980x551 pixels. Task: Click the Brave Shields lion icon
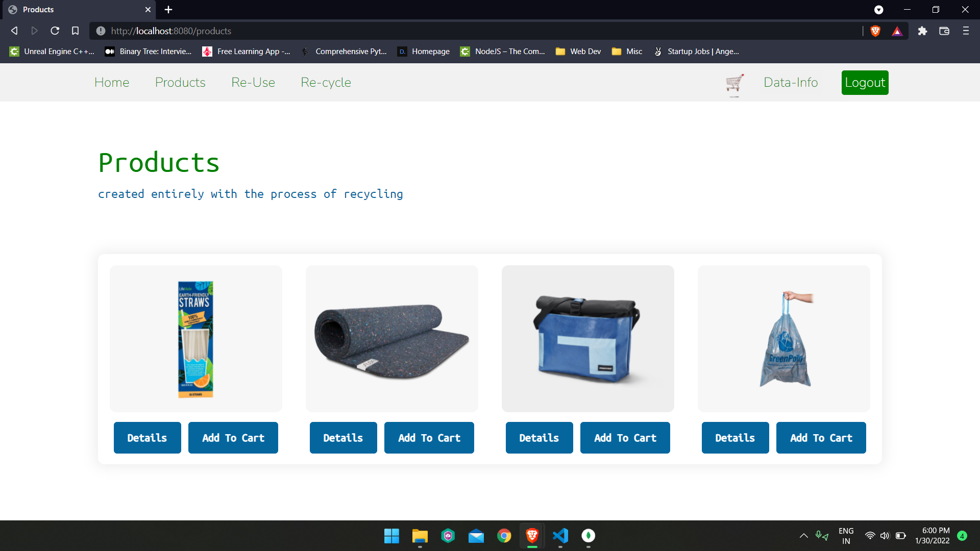pos(875,31)
